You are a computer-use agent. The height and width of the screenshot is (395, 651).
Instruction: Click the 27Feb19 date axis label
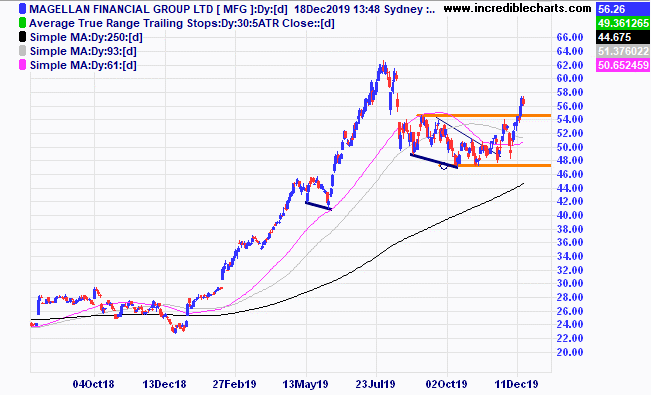point(235,384)
